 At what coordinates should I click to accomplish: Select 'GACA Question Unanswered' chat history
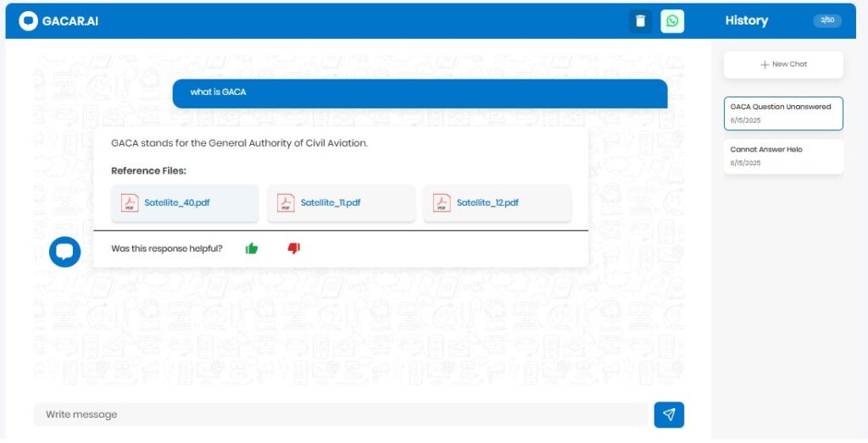783,114
